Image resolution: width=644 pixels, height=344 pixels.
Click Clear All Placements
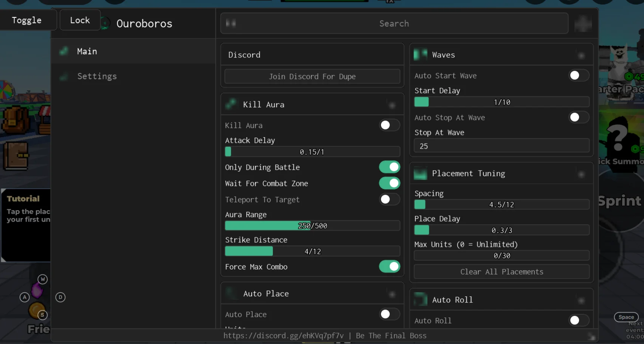point(502,272)
